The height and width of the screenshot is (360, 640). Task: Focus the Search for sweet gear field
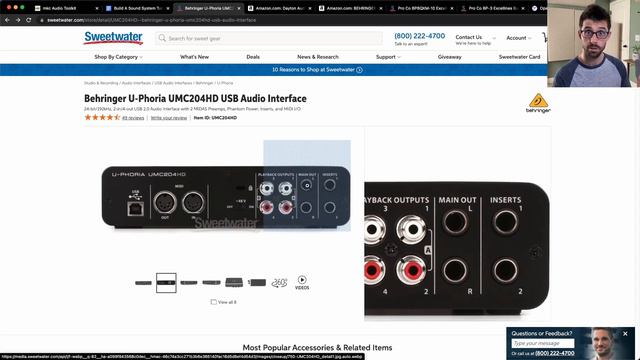click(269, 38)
